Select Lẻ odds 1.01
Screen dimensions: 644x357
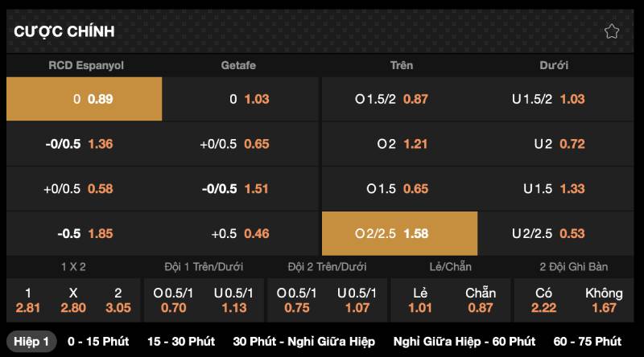[x=420, y=301]
